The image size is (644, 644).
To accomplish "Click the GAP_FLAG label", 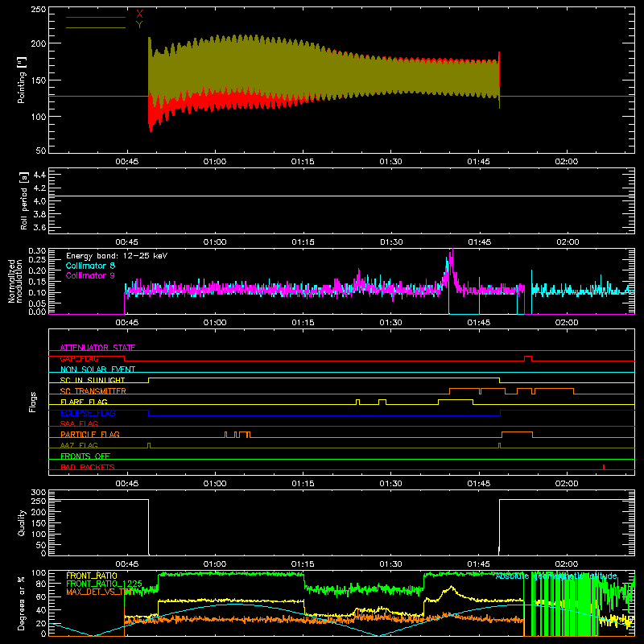I will pos(79,358).
